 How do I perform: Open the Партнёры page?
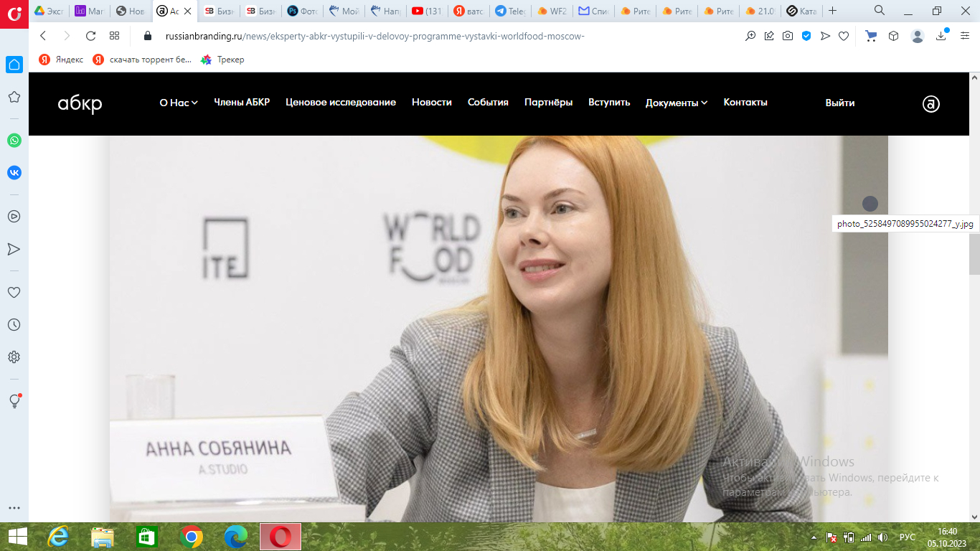click(548, 103)
